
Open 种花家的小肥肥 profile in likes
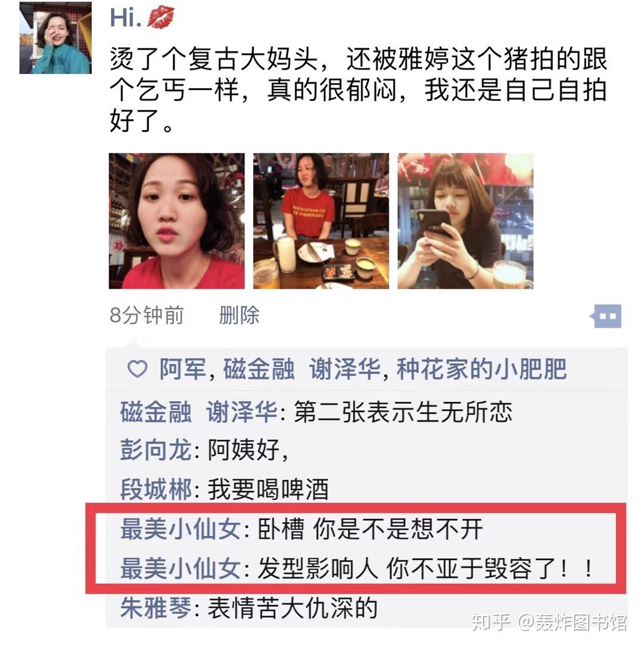click(482, 369)
